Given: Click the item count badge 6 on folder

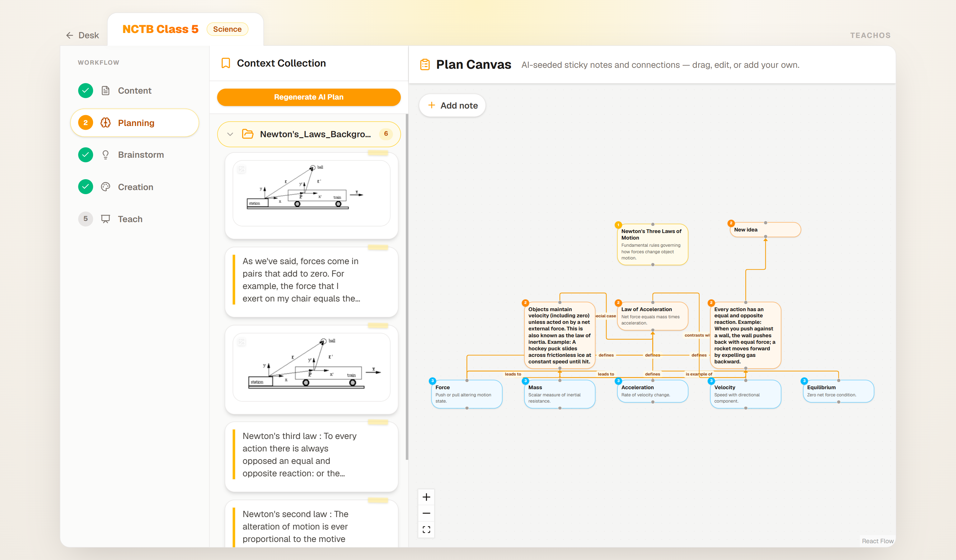Looking at the screenshot, I should click(386, 133).
